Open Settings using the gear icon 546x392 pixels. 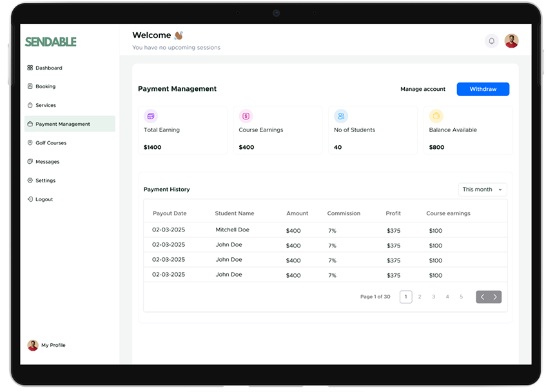click(x=29, y=180)
